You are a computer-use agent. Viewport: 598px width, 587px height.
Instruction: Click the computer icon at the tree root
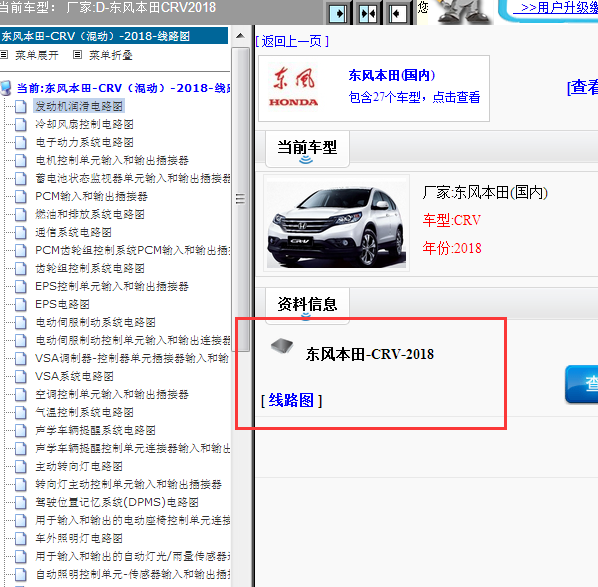(6, 88)
